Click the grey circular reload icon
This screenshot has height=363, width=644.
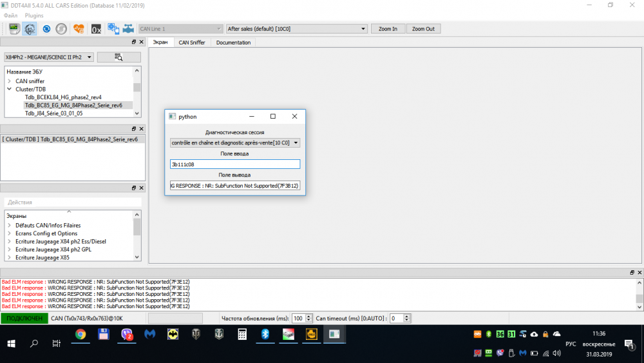[61, 29]
